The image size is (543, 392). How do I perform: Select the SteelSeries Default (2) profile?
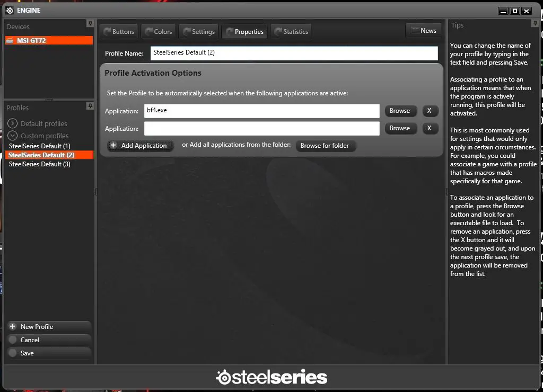(49, 155)
